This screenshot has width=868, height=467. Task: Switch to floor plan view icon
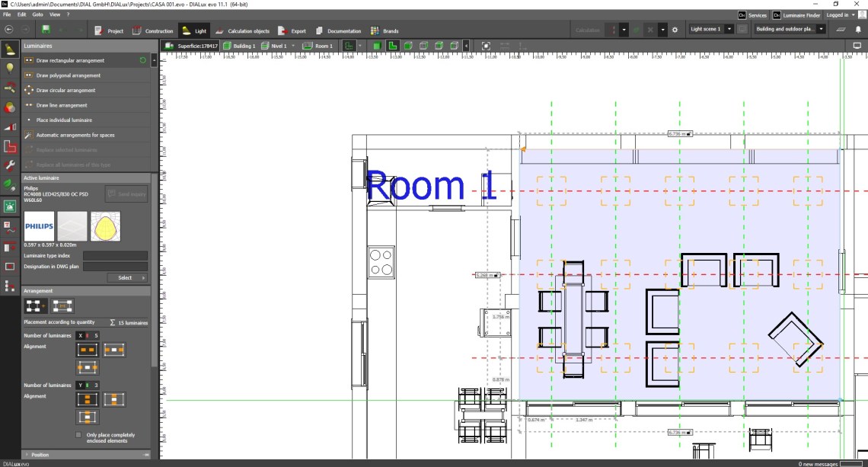(393, 46)
